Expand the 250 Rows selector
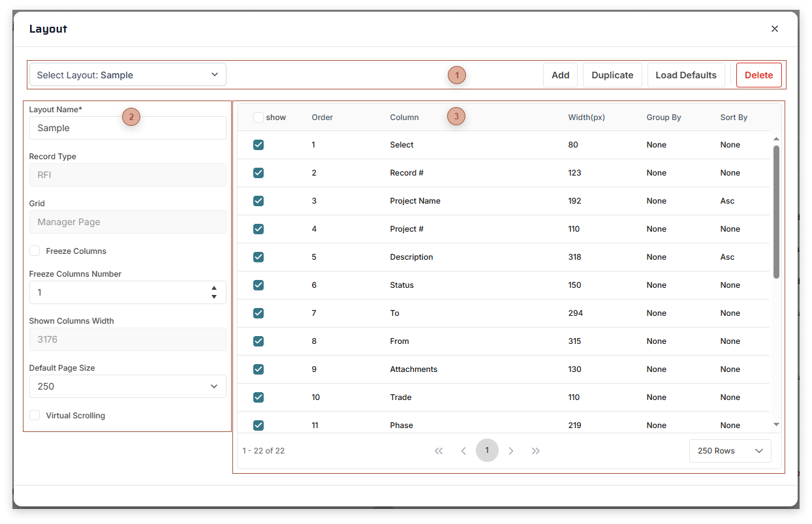Image resolution: width=812 pixels, height=524 pixels. click(730, 450)
